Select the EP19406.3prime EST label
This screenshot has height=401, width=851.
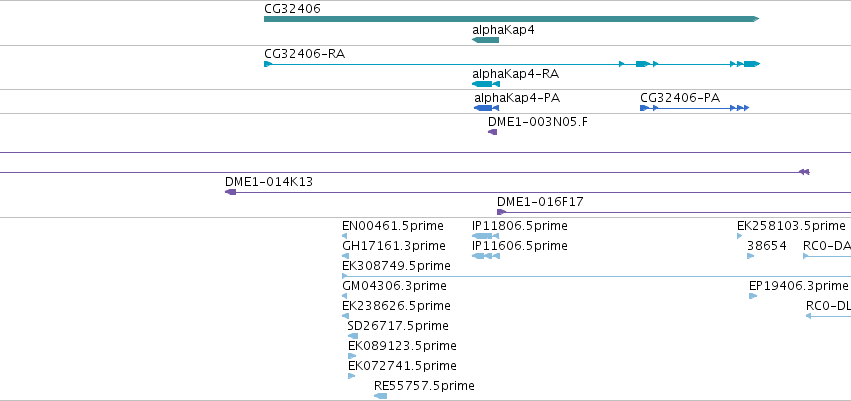(798, 285)
